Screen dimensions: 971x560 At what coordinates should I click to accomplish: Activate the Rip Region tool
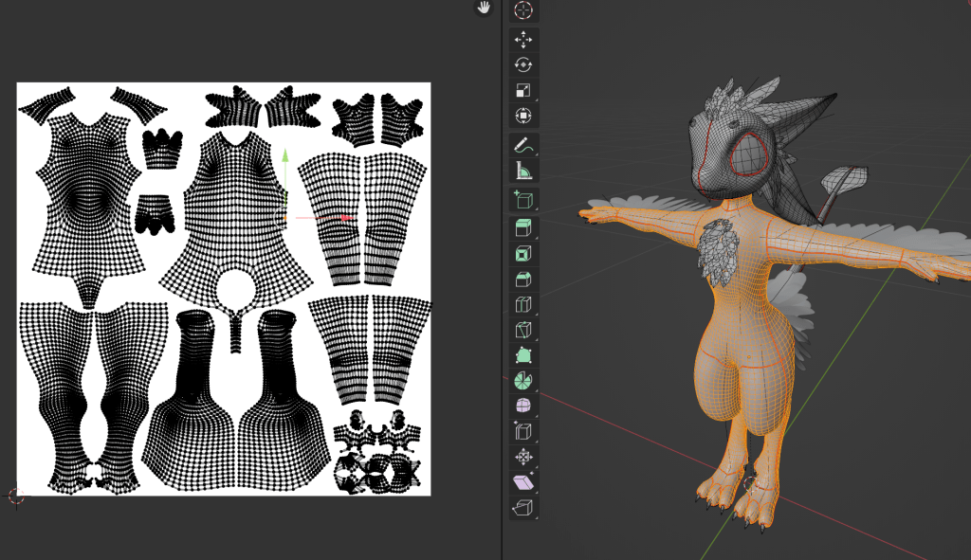click(523, 509)
